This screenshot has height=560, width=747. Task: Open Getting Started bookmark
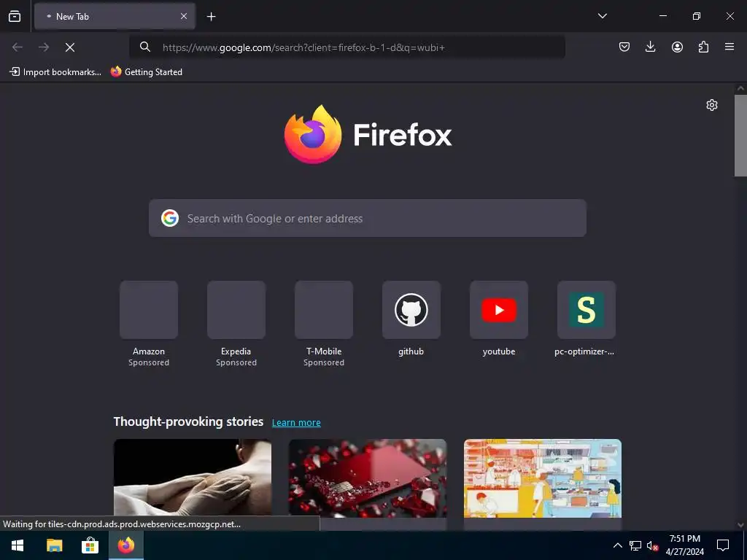(146, 72)
